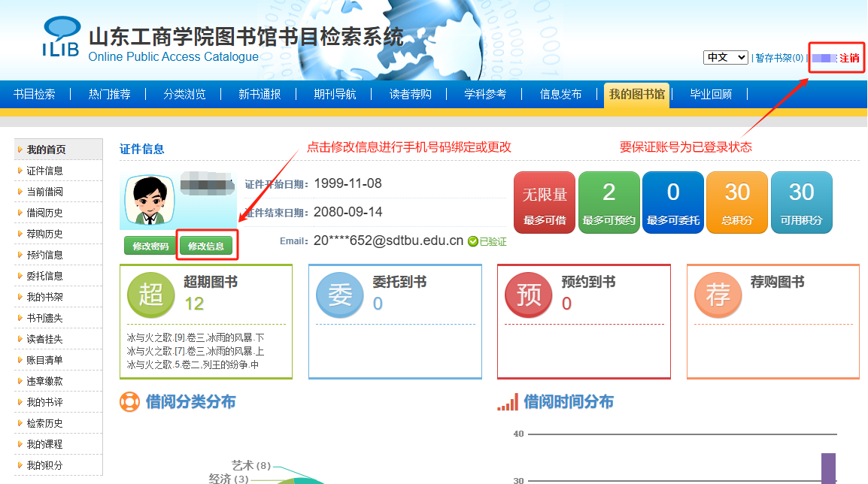This screenshot has height=484, width=868.
Task: Click the 修改信息 button
Action: tap(206, 247)
